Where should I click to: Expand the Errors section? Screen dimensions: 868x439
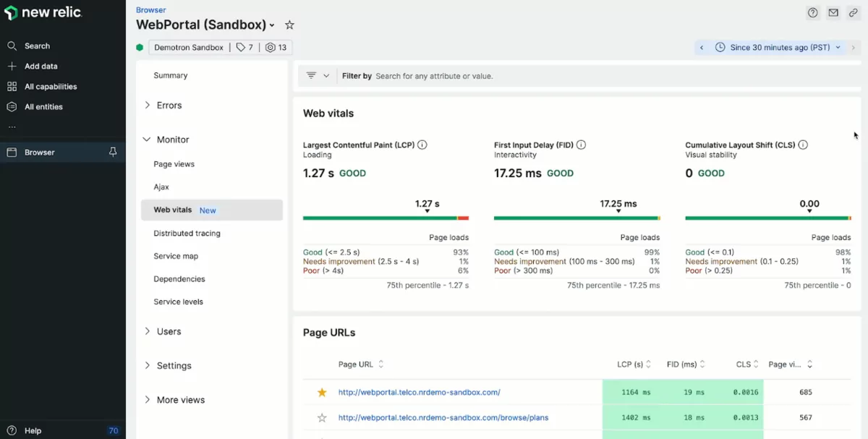tap(163, 106)
